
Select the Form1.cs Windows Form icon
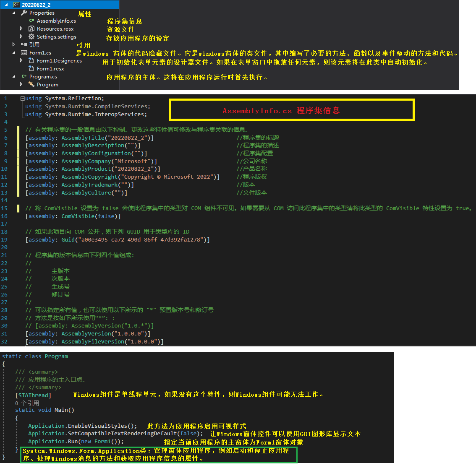24,52
